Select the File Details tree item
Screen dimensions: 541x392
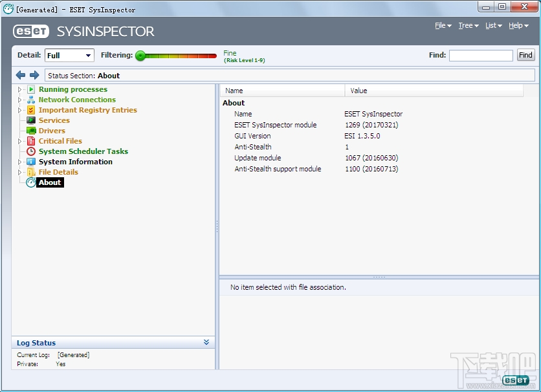(58, 171)
